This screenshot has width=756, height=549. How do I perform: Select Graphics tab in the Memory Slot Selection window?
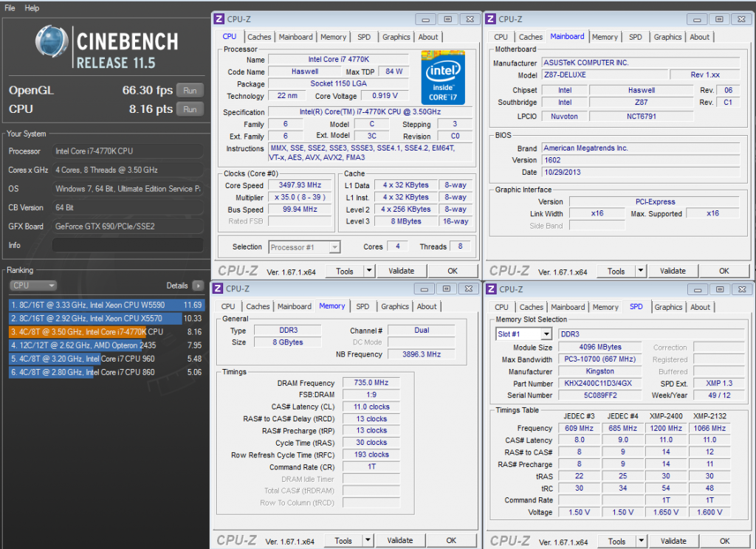click(x=668, y=307)
